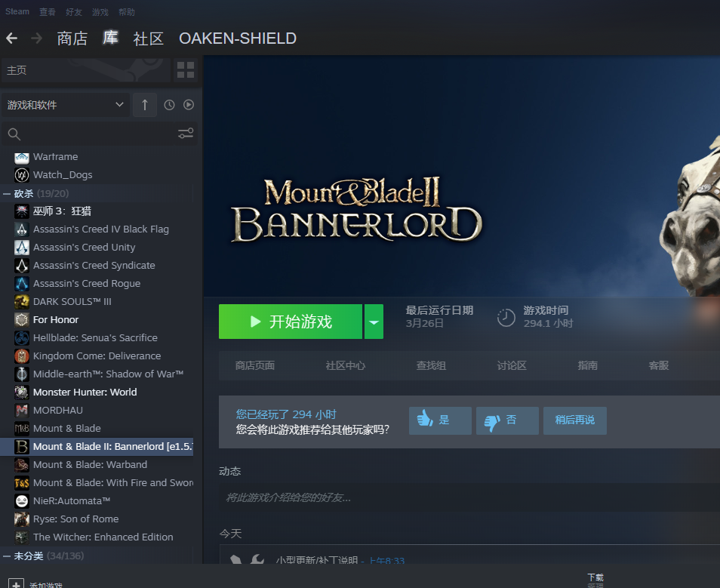Go to the 库 tab

point(110,38)
